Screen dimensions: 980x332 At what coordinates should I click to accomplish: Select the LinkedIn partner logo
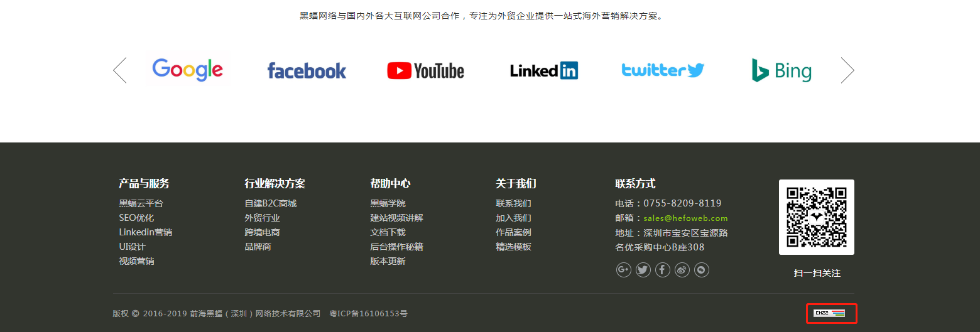(x=543, y=71)
